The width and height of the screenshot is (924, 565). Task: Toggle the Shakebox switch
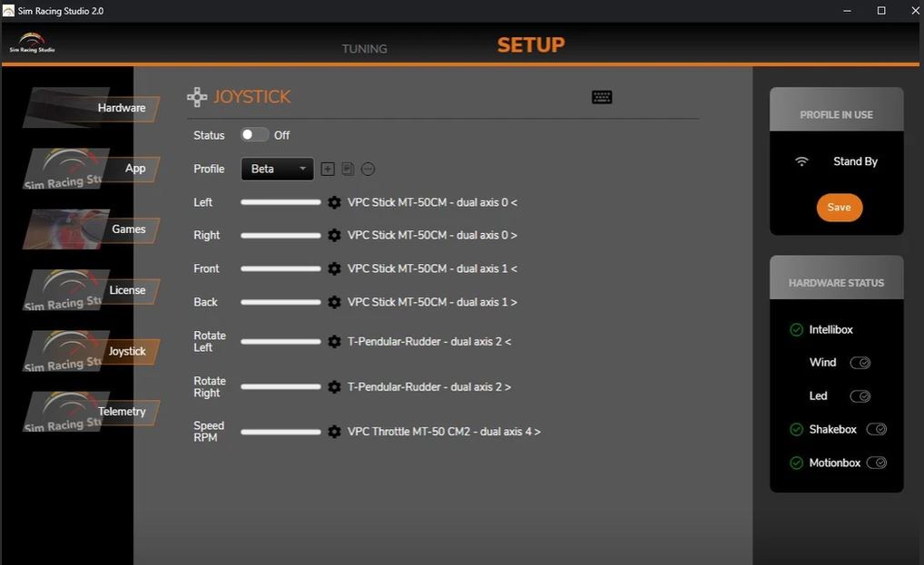(876, 429)
